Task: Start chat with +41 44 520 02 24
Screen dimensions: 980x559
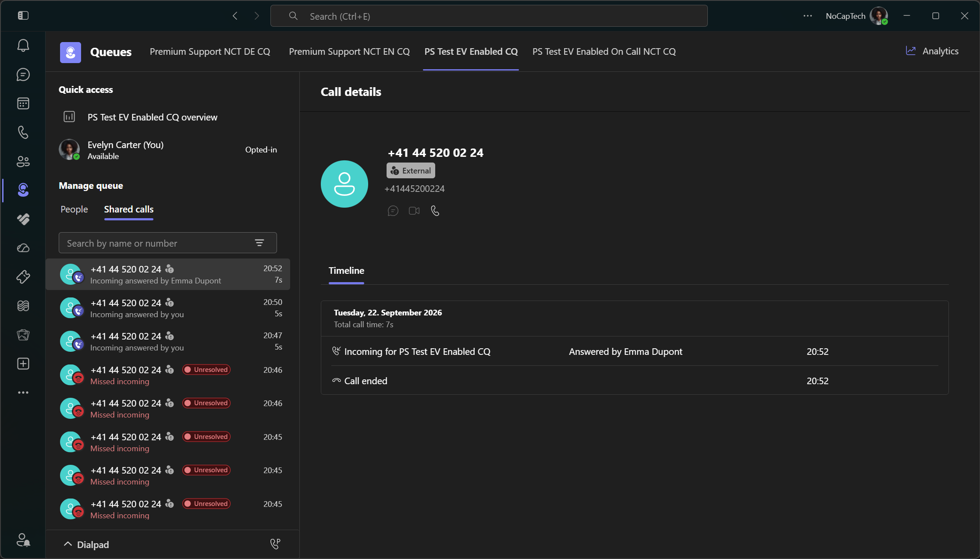Action: [393, 211]
